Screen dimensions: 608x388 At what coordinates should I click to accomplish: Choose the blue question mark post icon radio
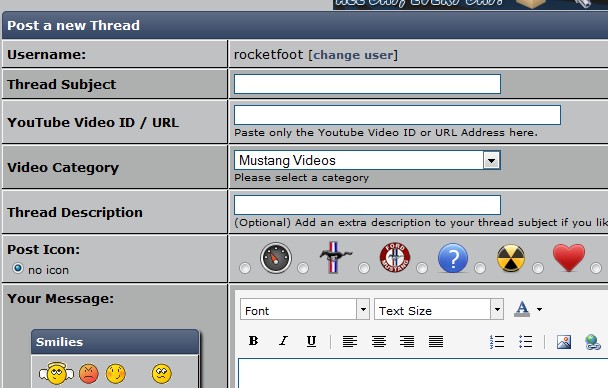coord(422,268)
